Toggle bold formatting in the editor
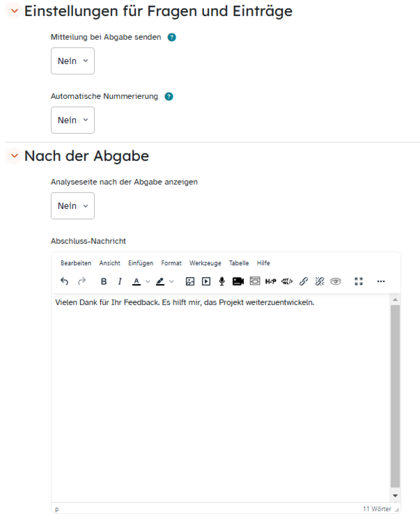Screen dimensions: 420x523 pyautogui.click(x=104, y=281)
